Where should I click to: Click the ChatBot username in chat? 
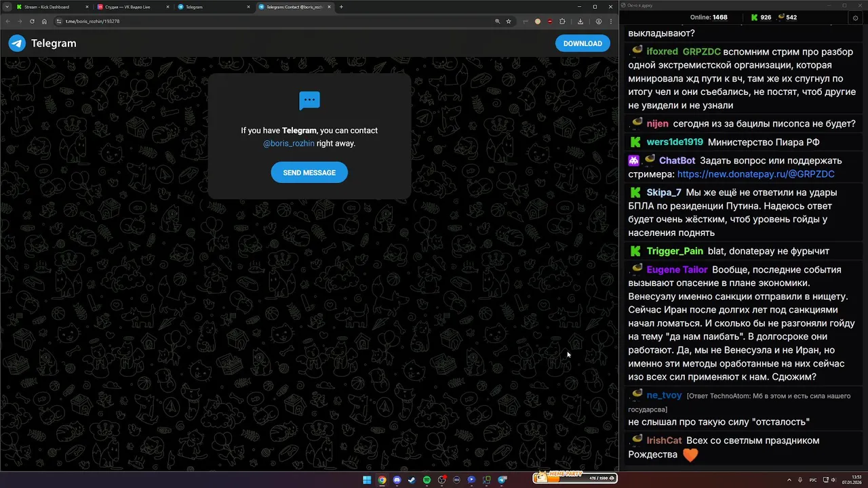pos(677,161)
